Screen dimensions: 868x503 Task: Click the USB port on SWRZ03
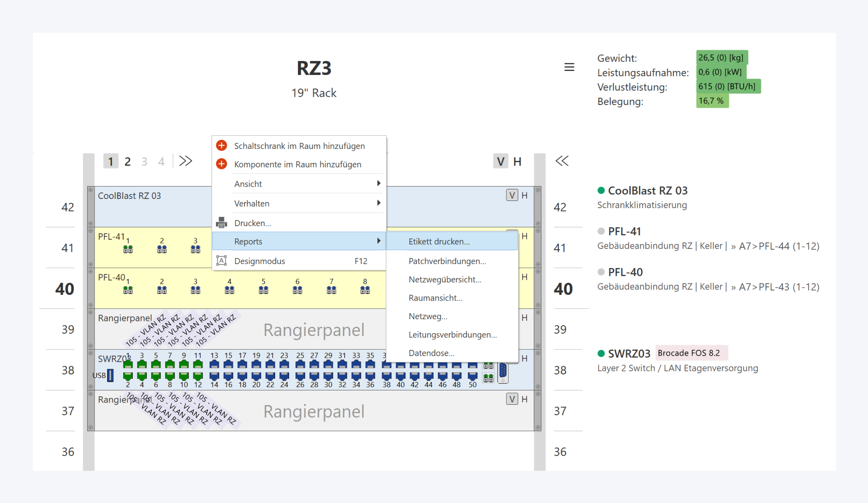click(x=110, y=375)
